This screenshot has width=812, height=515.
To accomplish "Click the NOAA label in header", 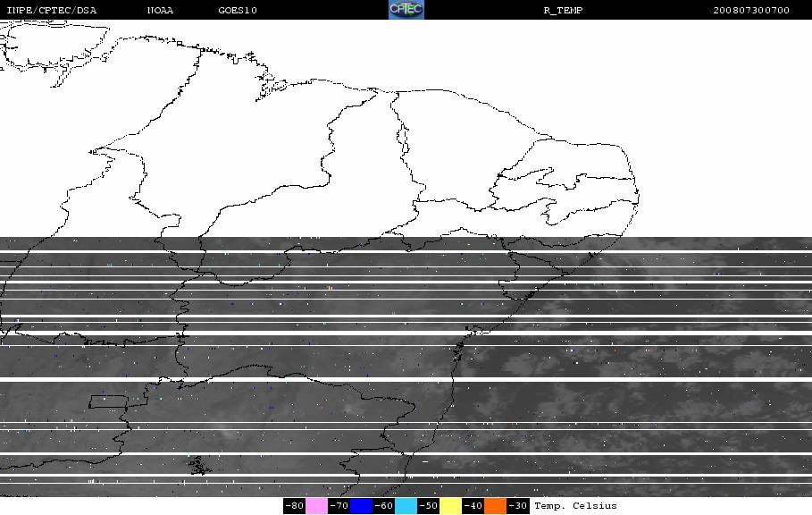I will coord(160,11).
